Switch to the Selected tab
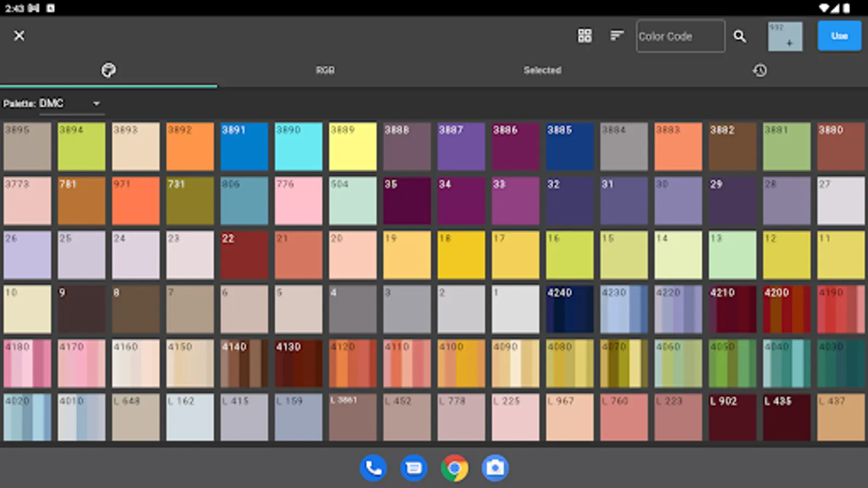868x488 pixels. 542,70
